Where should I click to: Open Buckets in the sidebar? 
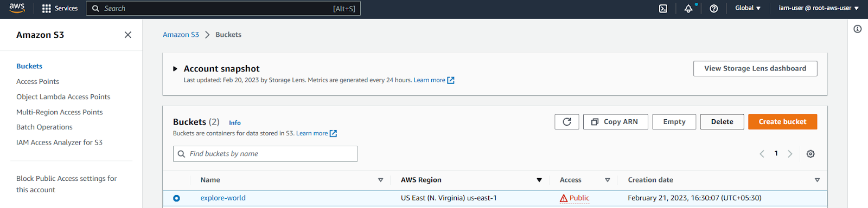(29, 66)
